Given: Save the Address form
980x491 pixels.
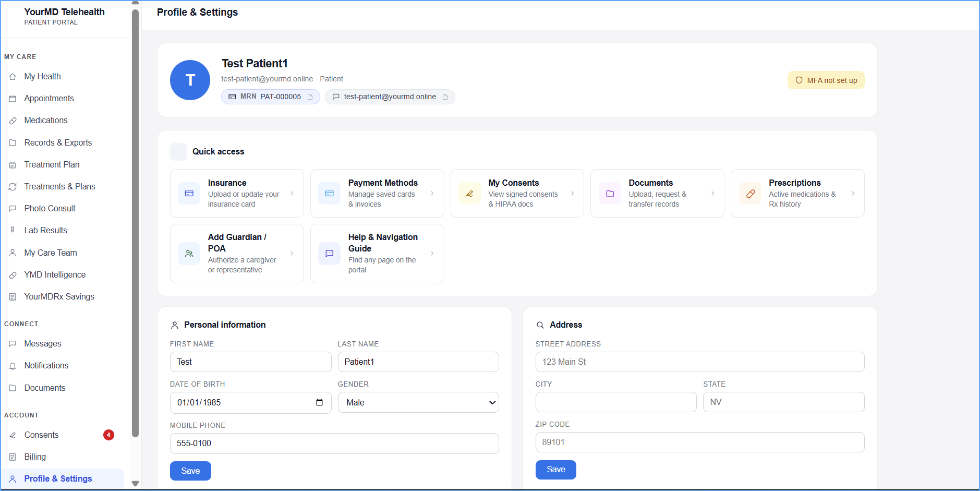Looking at the screenshot, I should [x=556, y=470].
